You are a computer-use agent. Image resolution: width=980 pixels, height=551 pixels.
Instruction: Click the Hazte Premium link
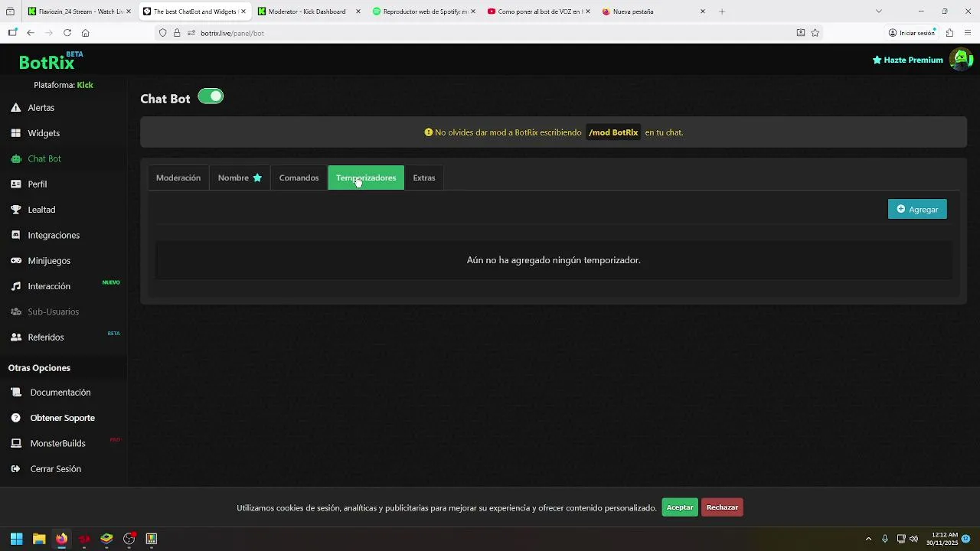[x=908, y=60]
